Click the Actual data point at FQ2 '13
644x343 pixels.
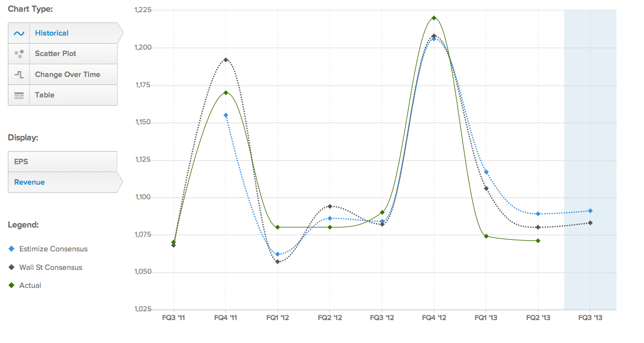tap(538, 241)
